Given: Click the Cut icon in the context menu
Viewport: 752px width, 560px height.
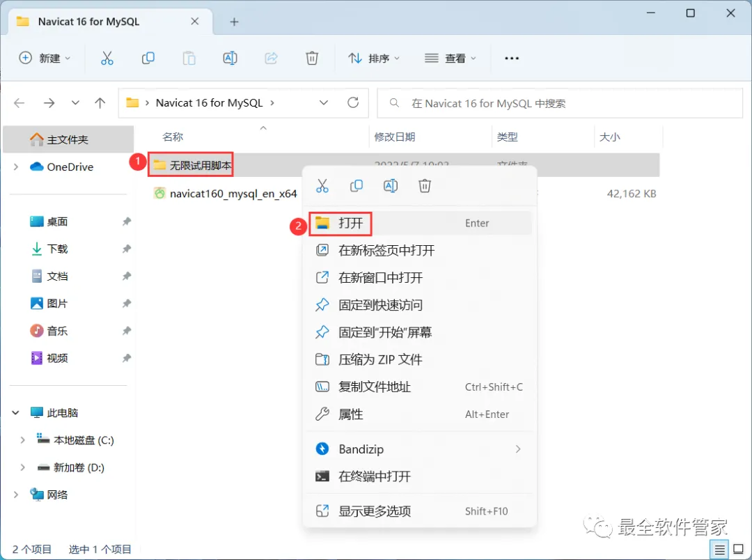Looking at the screenshot, I should 322,186.
